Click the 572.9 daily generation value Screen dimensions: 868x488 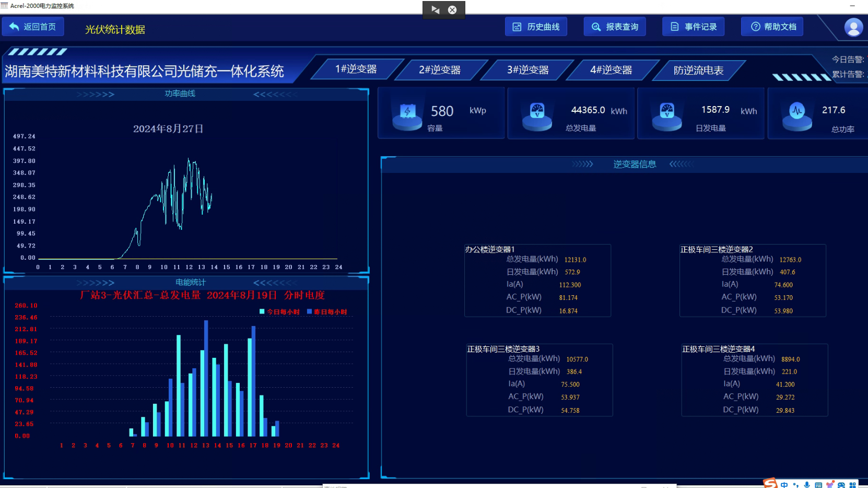572,272
